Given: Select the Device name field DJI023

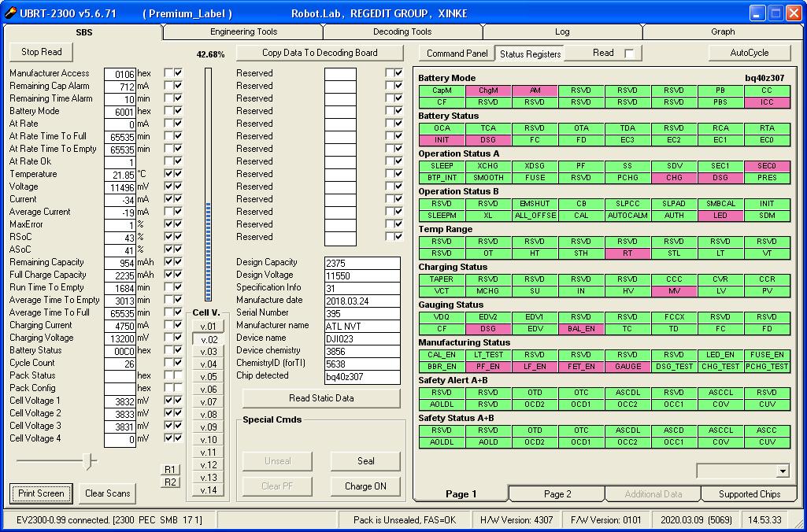Looking at the screenshot, I should (362, 338).
